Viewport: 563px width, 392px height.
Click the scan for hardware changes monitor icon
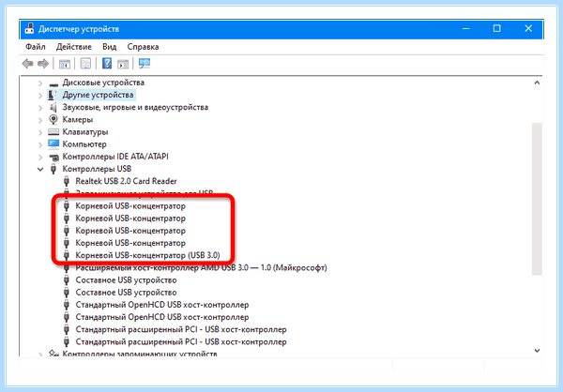[x=145, y=64]
